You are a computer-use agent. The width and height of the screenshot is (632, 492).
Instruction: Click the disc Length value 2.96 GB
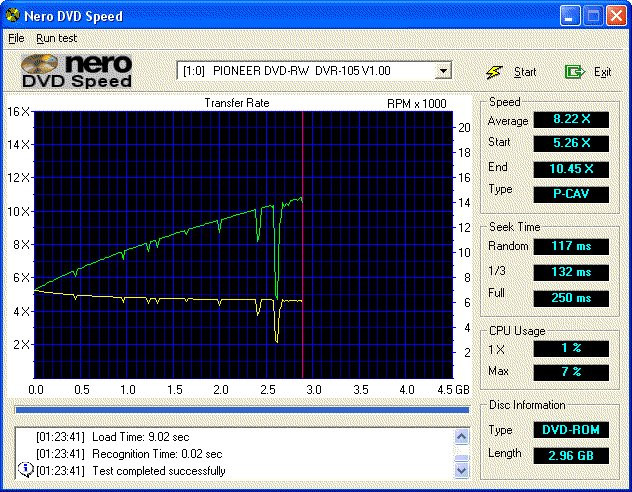point(571,456)
